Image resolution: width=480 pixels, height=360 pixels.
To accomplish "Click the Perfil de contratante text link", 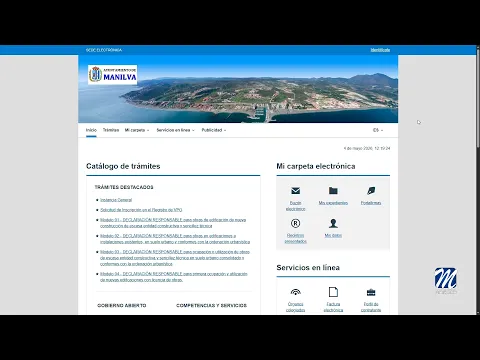I will click(371, 307).
